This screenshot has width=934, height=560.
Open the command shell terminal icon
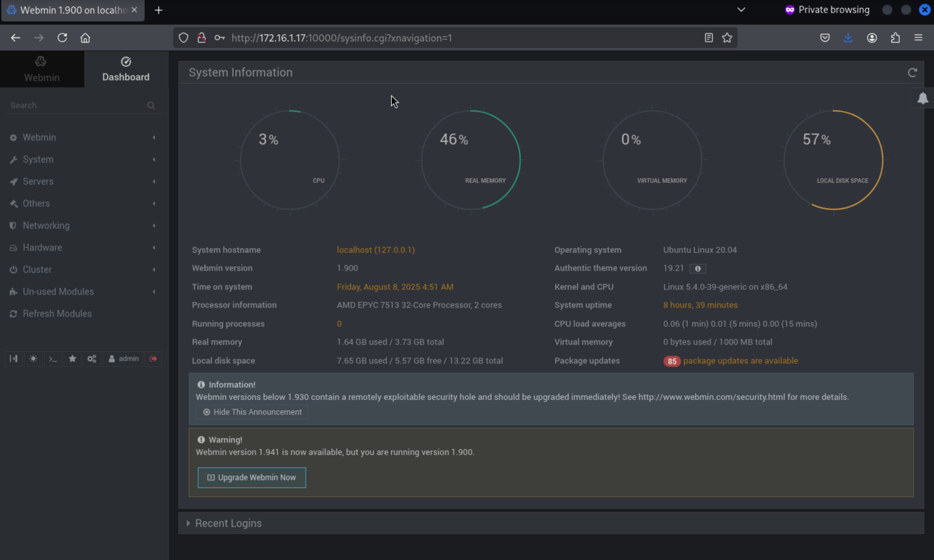coord(53,358)
